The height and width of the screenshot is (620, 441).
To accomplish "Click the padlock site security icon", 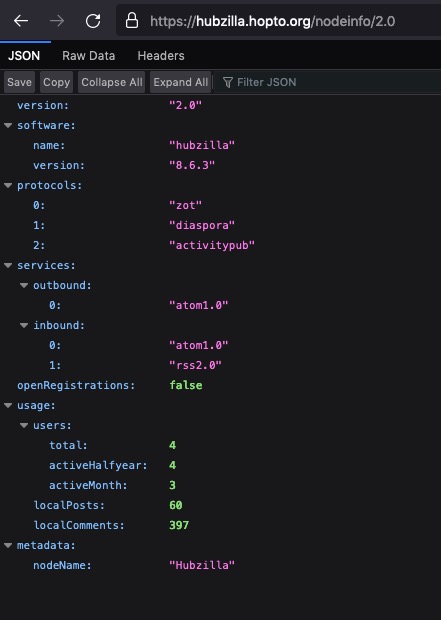I will [x=132, y=20].
